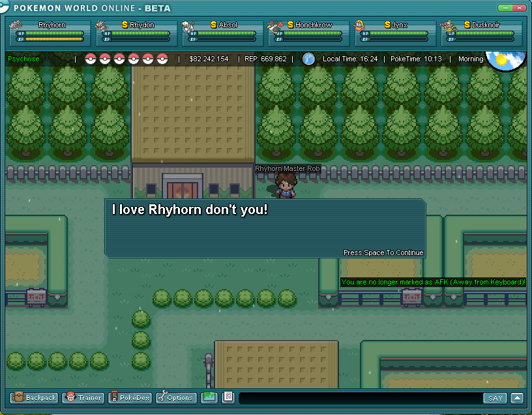
Task: Click the Absol name in the party bar
Action: click(228, 25)
